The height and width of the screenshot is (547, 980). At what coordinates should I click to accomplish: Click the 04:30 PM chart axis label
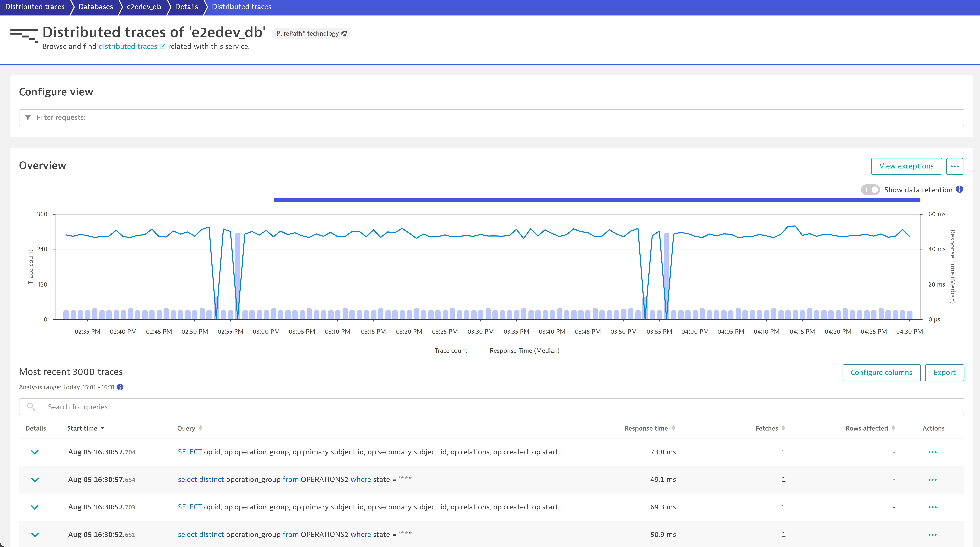click(x=909, y=332)
